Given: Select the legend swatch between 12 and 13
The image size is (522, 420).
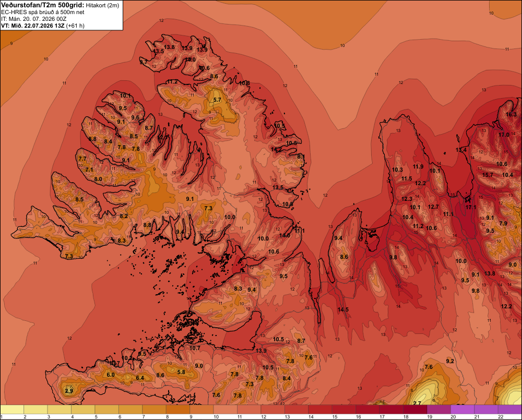Looking at the screenshot, I should pyautogui.click(x=273, y=410).
